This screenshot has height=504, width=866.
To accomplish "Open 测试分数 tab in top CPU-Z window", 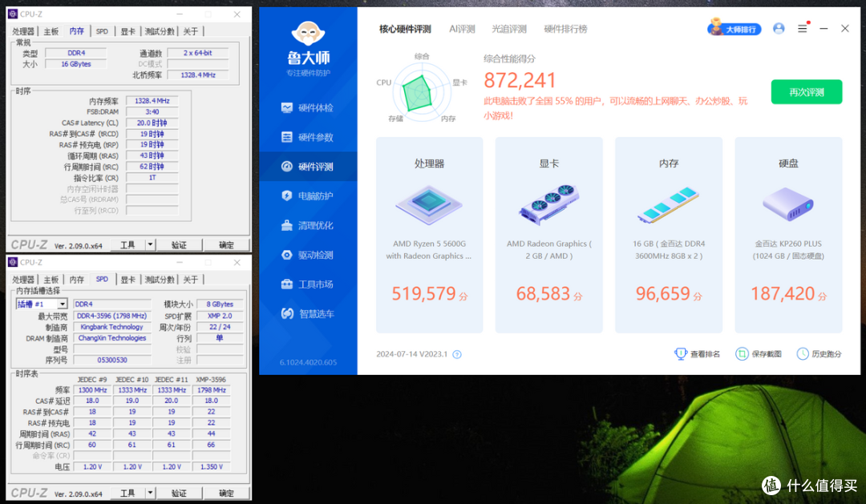I will click(159, 31).
